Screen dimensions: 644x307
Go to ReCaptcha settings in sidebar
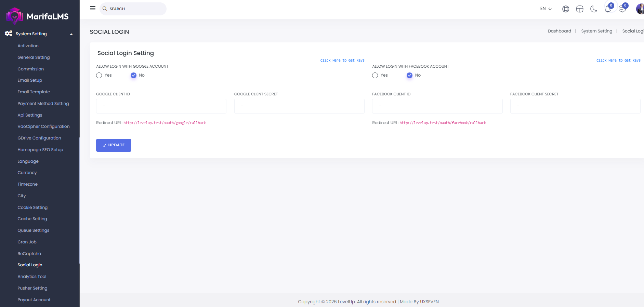click(29, 254)
